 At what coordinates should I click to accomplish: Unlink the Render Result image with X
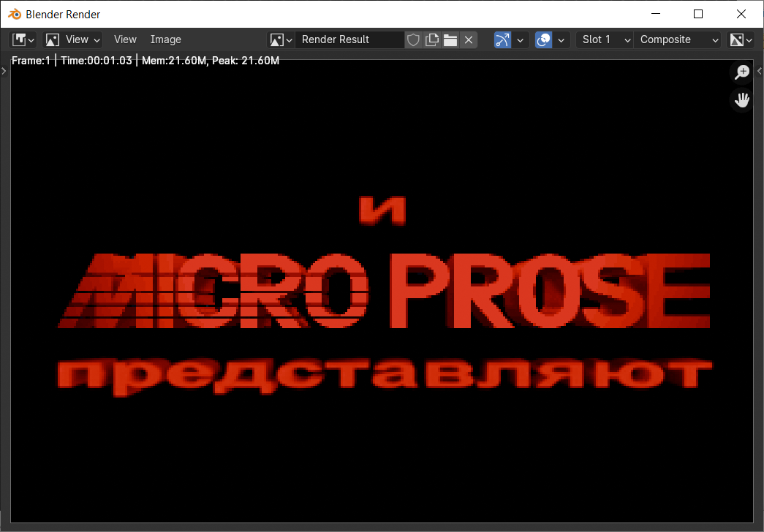pos(469,39)
